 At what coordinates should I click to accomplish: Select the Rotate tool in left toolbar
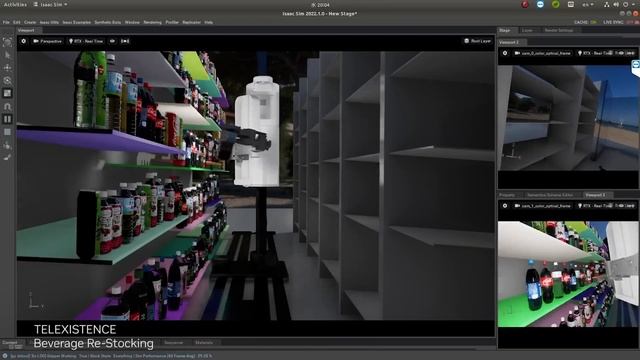click(x=7, y=80)
